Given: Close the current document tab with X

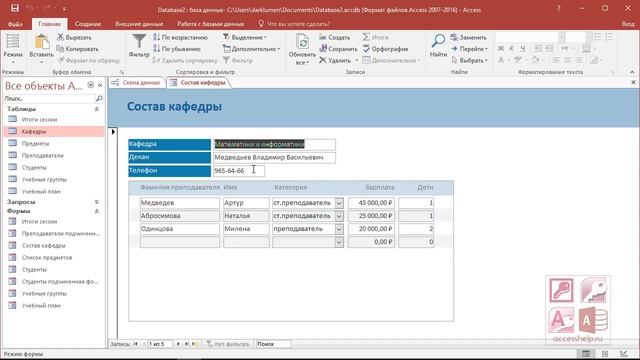Looking at the screenshot, I should [633, 82].
